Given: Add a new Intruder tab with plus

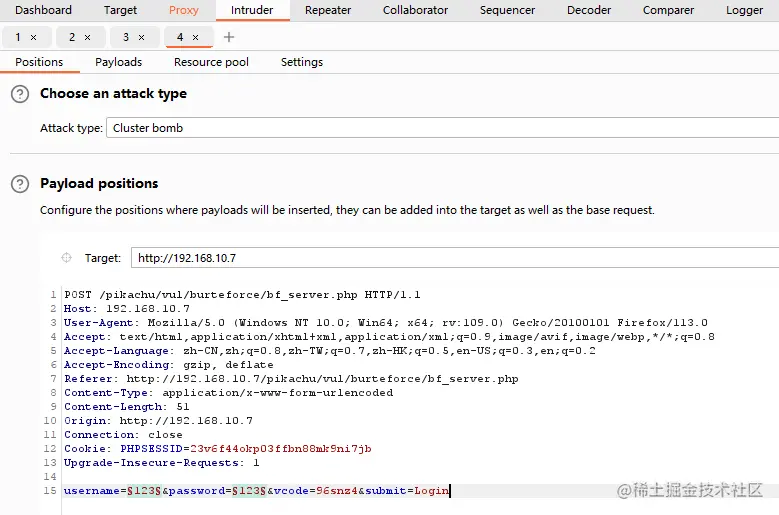Looking at the screenshot, I should [x=229, y=37].
